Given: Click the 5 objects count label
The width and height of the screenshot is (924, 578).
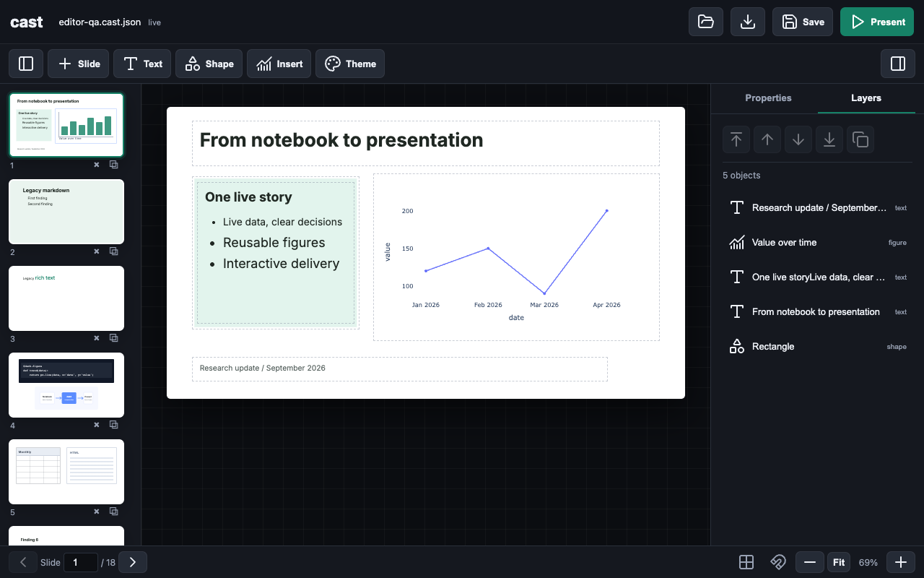Looking at the screenshot, I should (x=741, y=176).
